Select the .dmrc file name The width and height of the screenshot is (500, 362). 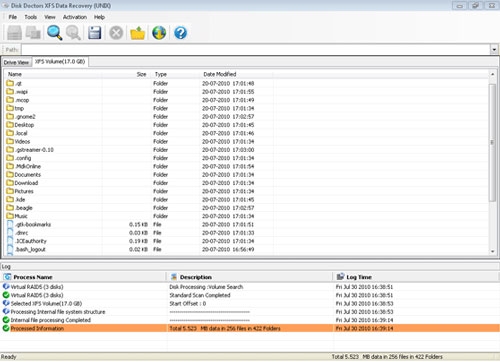point(22,233)
